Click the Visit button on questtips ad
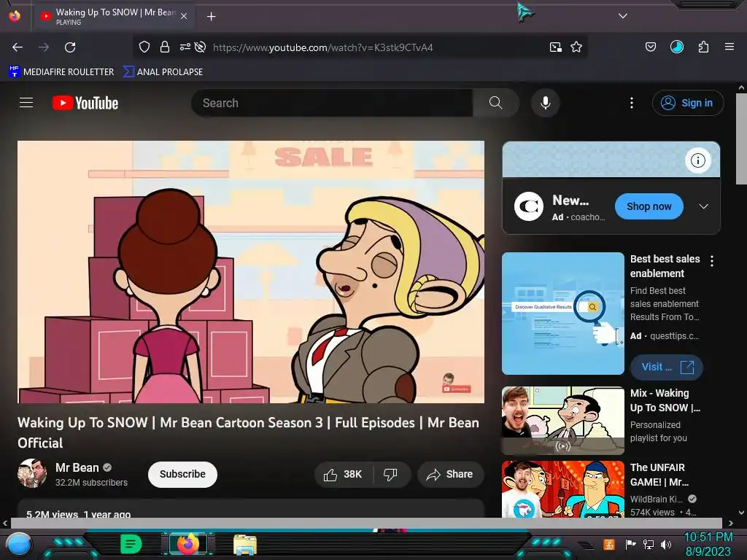 (667, 367)
